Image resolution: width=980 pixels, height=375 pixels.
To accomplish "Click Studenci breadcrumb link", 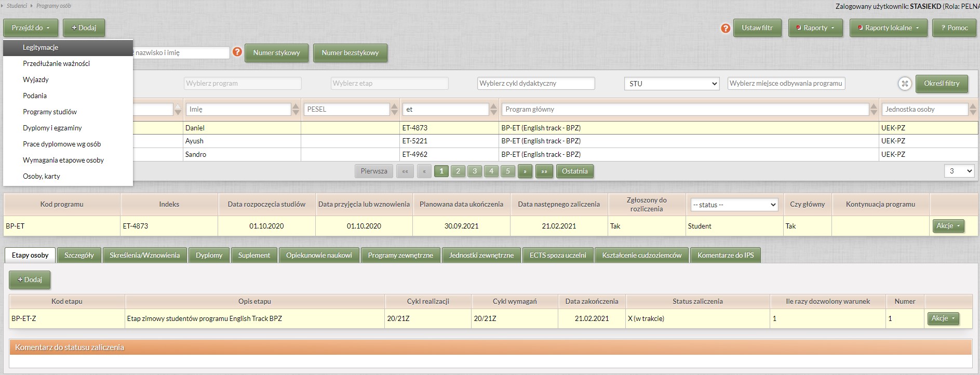I will pos(17,6).
